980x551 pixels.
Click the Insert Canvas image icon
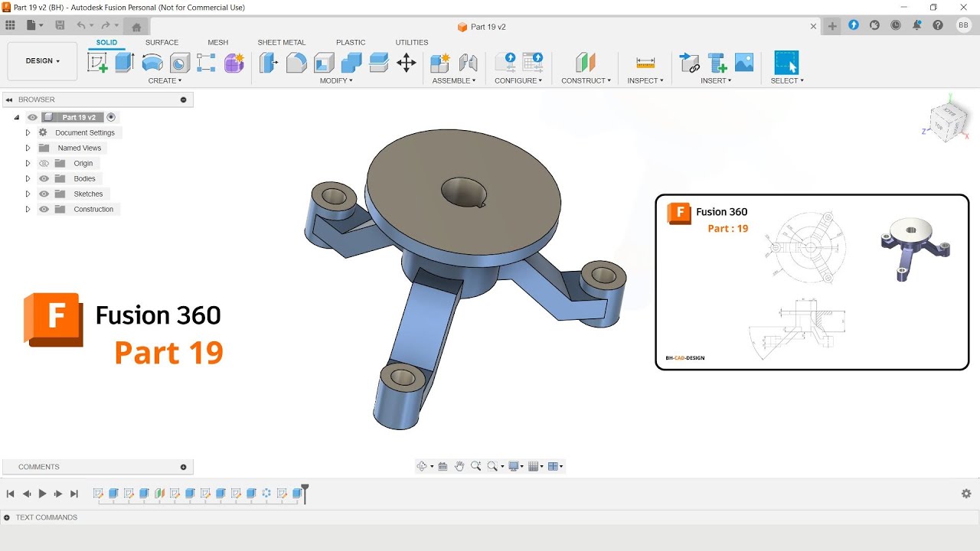[744, 63]
